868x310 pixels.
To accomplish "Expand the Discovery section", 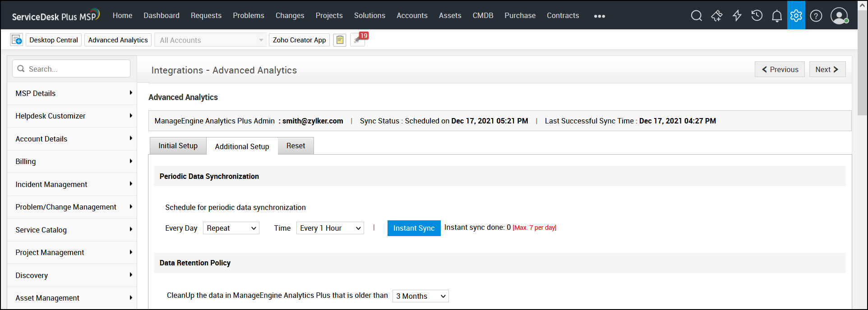I will [72, 275].
